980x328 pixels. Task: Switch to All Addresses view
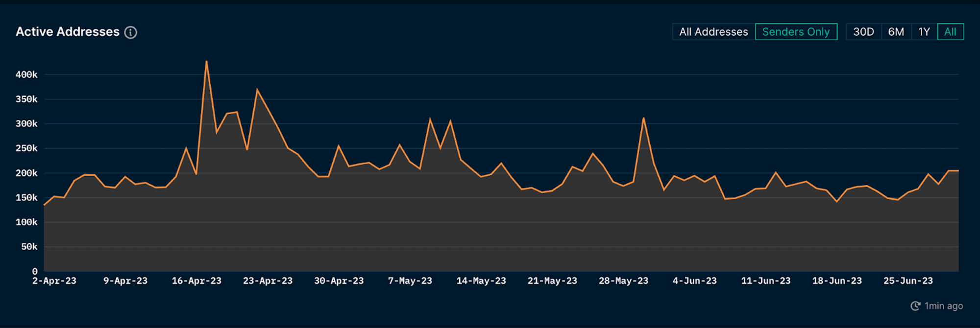(x=713, y=32)
